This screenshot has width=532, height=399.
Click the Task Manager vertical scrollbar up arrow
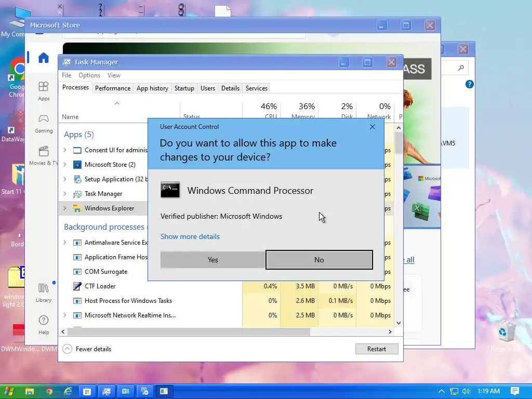coord(398,128)
